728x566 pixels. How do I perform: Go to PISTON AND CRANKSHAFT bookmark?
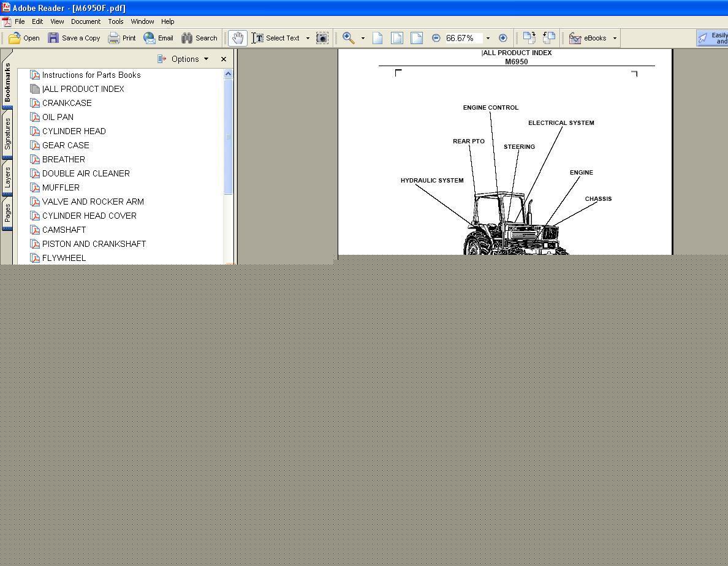point(94,244)
